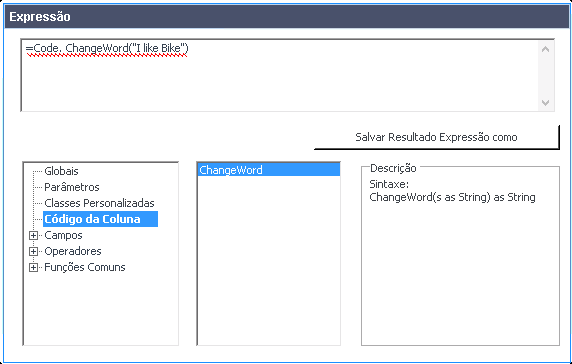Select the Campos label in tree
The image size is (572, 364).
point(63,235)
